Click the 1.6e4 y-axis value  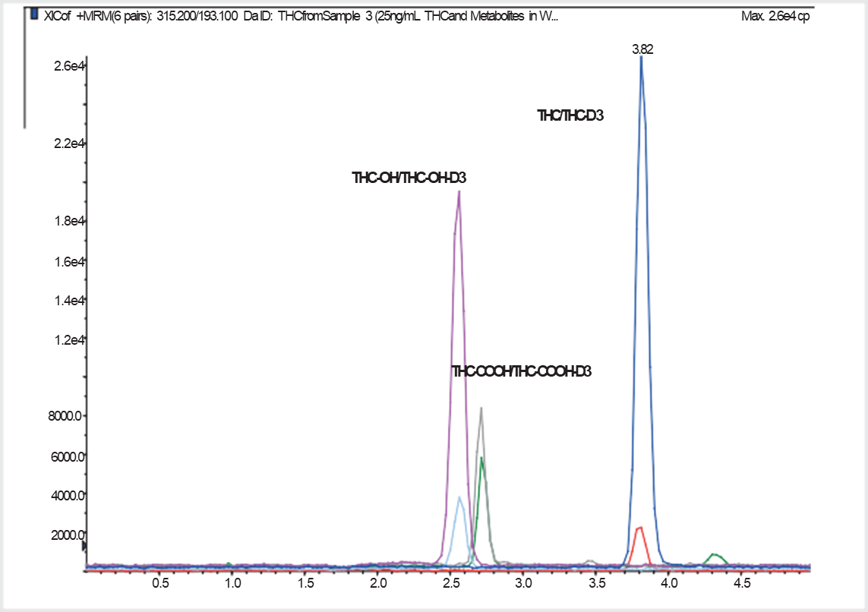pos(69,261)
